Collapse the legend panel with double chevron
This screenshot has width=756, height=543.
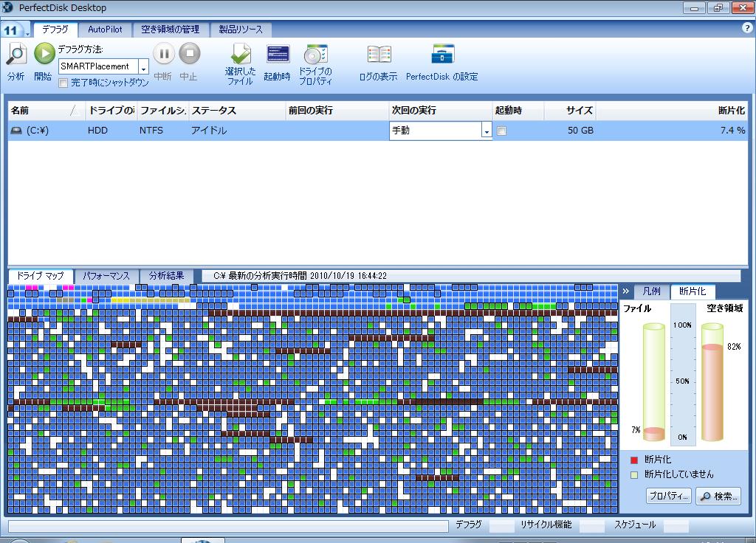pyautogui.click(x=626, y=291)
